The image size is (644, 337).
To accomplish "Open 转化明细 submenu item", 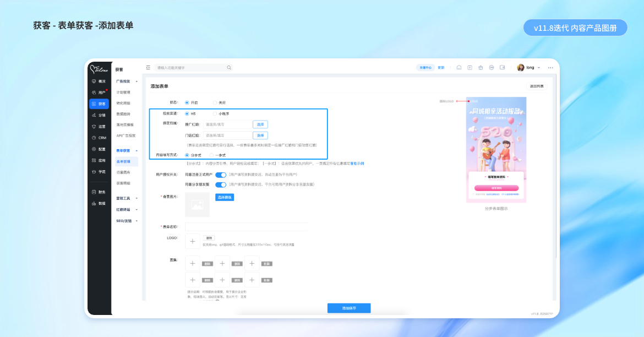I will click(x=123, y=103).
